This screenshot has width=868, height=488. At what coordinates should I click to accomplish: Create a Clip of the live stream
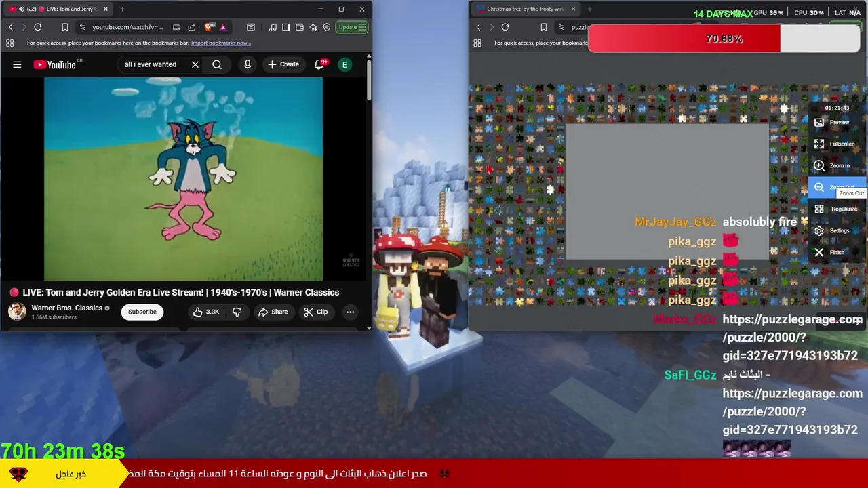click(315, 312)
